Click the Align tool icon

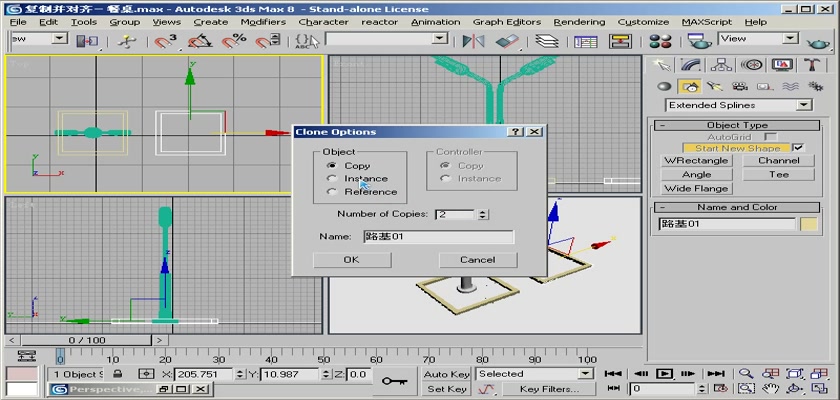[x=507, y=41]
